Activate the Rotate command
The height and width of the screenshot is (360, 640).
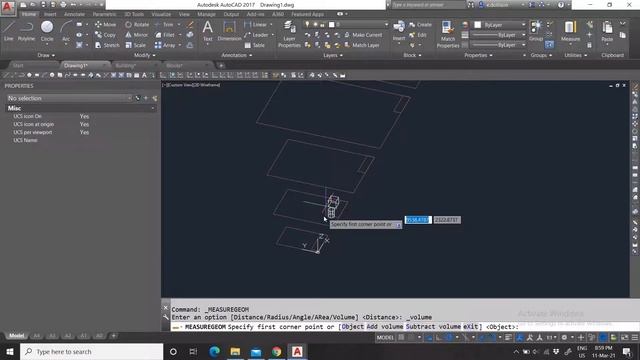[x=137, y=24]
